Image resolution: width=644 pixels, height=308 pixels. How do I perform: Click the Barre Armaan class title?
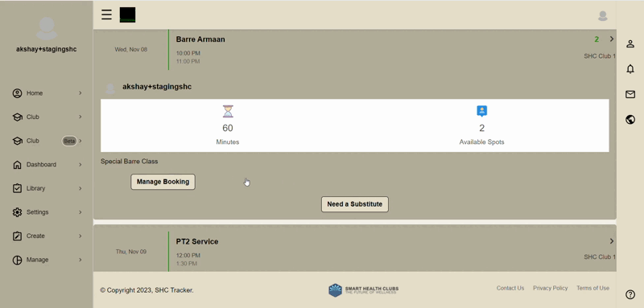200,39
